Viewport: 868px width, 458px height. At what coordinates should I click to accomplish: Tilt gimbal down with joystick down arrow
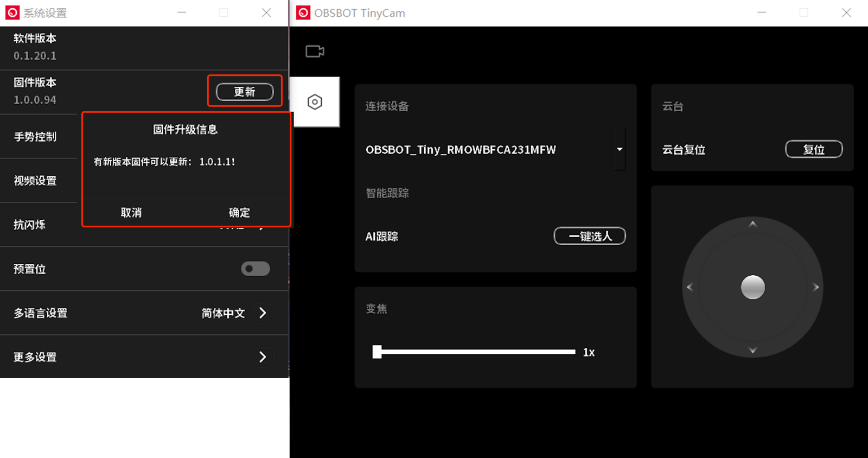[x=752, y=351]
